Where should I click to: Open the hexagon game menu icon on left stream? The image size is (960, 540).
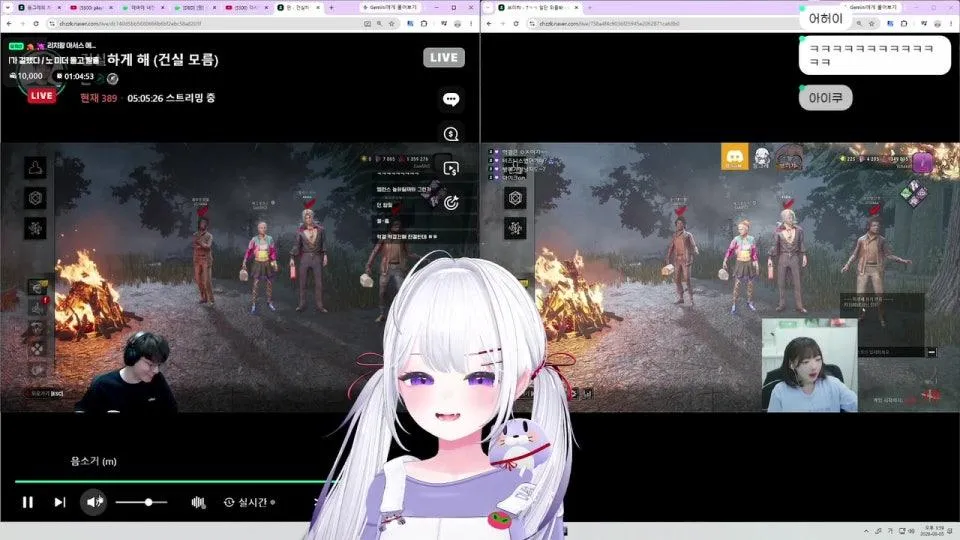(36, 198)
